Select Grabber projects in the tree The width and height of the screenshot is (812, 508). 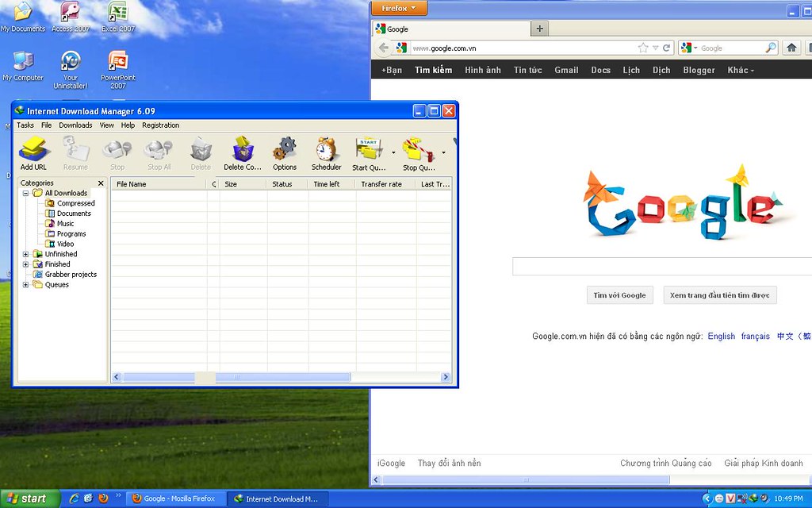tap(65, 275)
